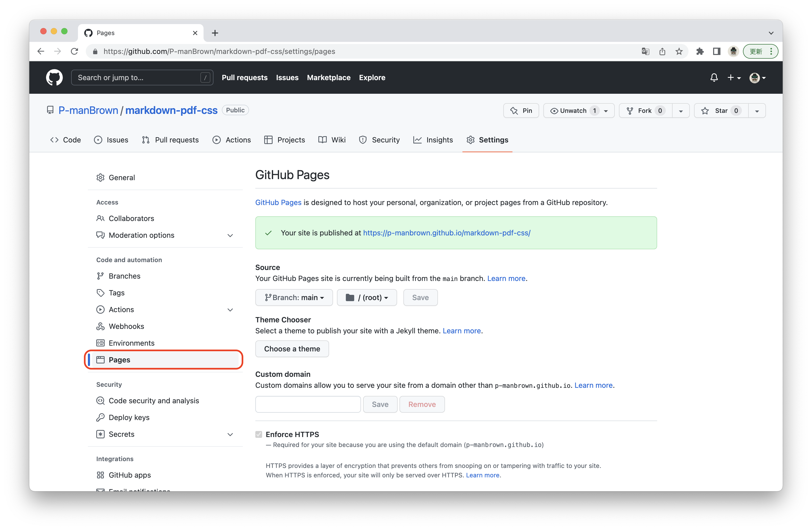Click the GitHub Octocat logo
The image size is (812, 530).
[x=54, y=78]
